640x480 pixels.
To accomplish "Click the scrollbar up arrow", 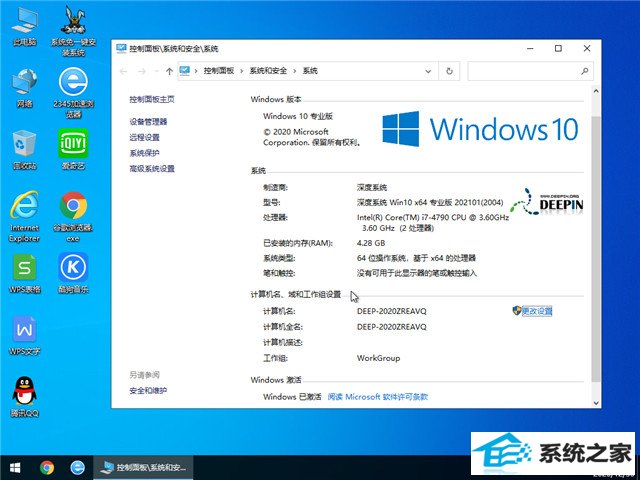I will point(596,91).
